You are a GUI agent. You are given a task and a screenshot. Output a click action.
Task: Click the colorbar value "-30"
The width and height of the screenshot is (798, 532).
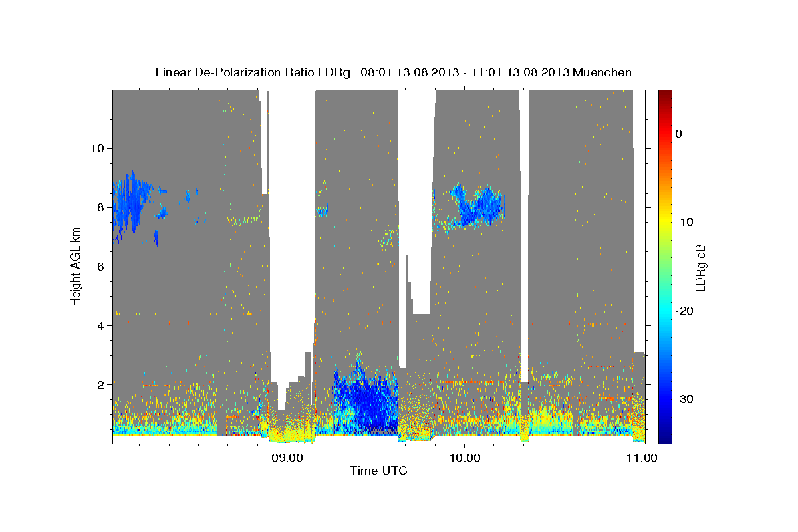(x=684, y=399)
